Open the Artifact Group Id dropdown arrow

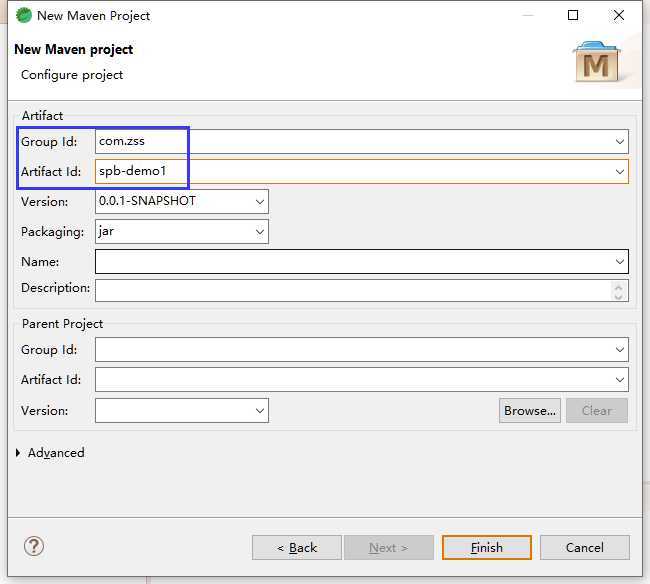[x=620, y=142]
